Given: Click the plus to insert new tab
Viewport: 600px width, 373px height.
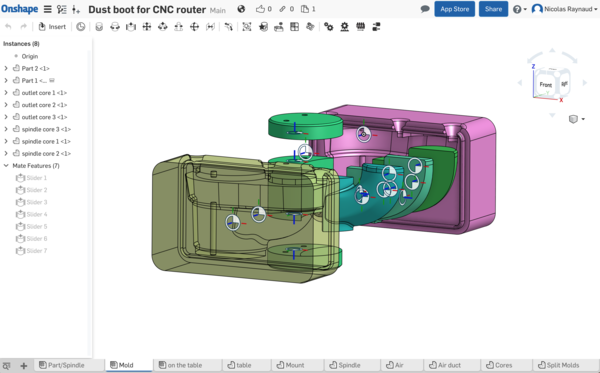Looking at the screenshot, I should pos(23,366).
